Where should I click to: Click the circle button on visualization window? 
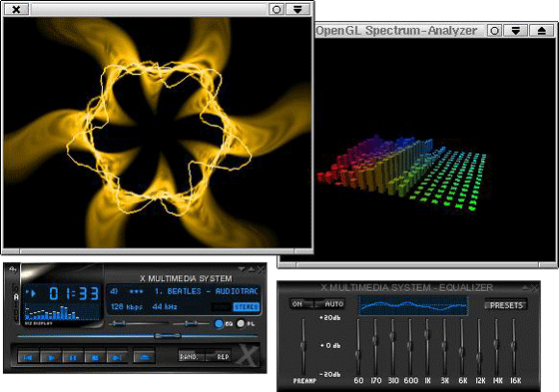coord(277,9)
